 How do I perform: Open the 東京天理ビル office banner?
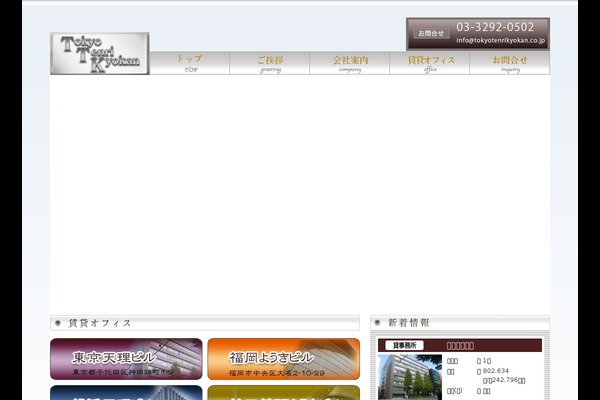click(x=126, y=359)
